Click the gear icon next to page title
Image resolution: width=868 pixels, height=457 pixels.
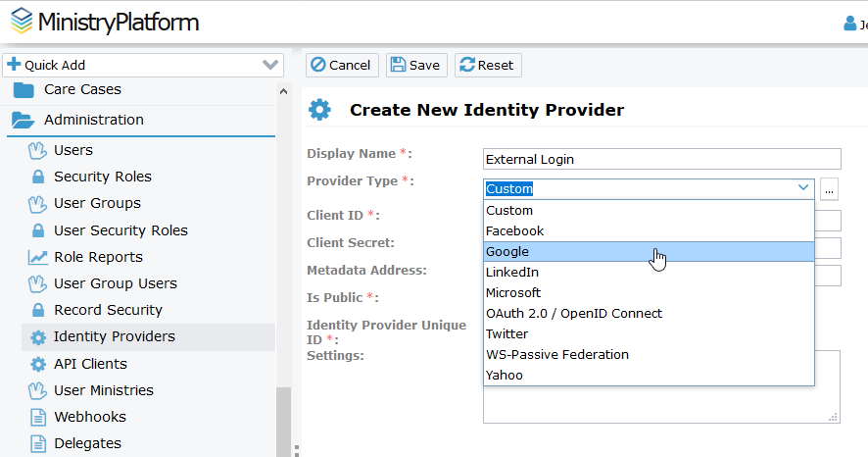click(319, 110)
